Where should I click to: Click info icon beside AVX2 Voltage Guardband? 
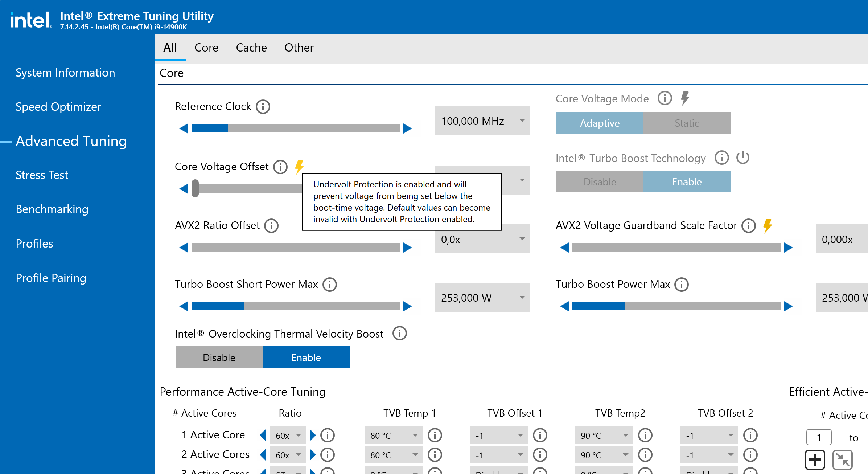(x=748, y=226)
